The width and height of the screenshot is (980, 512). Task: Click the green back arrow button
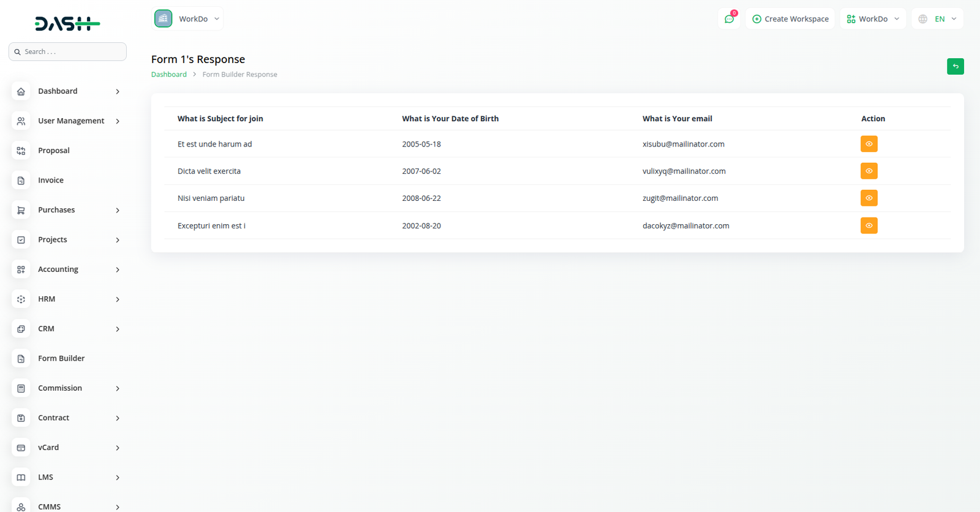click(955, 66)
